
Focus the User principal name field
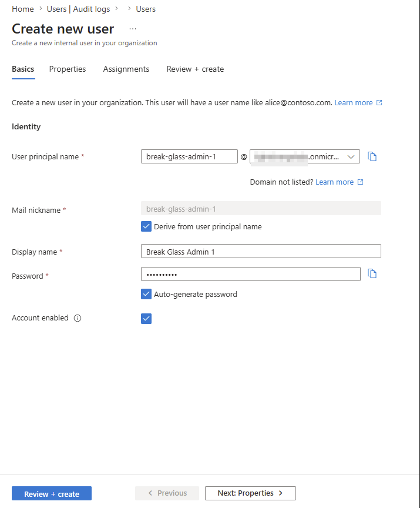pyautogui.click(x=189, y=156)
